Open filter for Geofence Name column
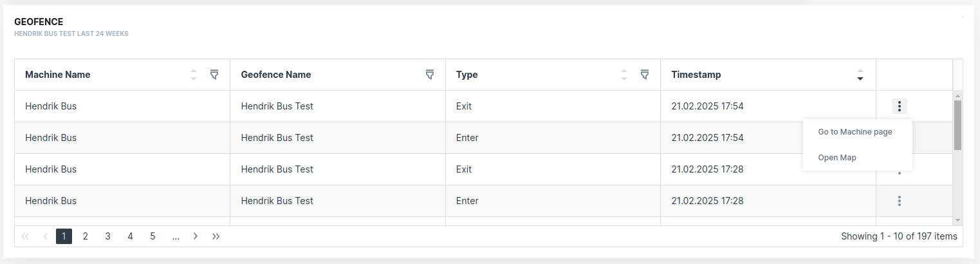The height and width of the screenshot is (264, 980). pyautogui.click(x=430, y=75)
